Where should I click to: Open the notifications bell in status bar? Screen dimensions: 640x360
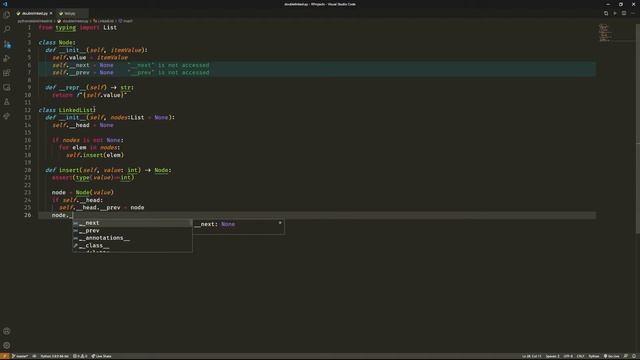pyautogui.click(x=634, y=356)
